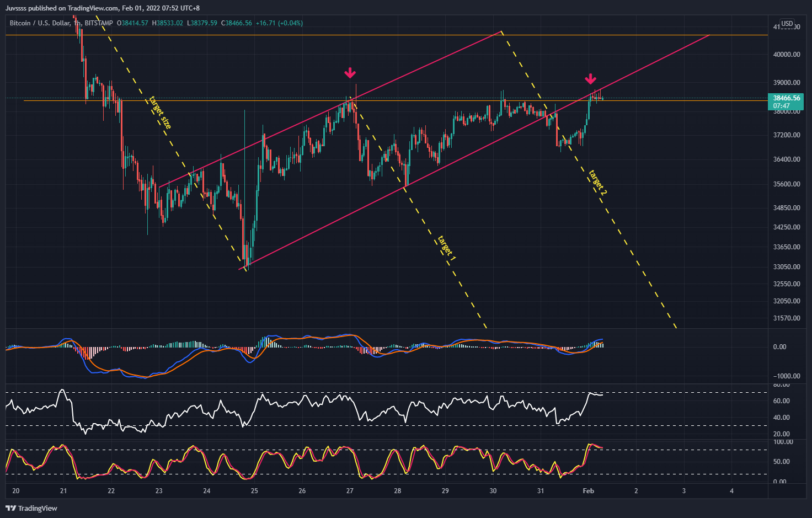
Task: Click the date label 31 on time axis
Action: coord(541,491)
